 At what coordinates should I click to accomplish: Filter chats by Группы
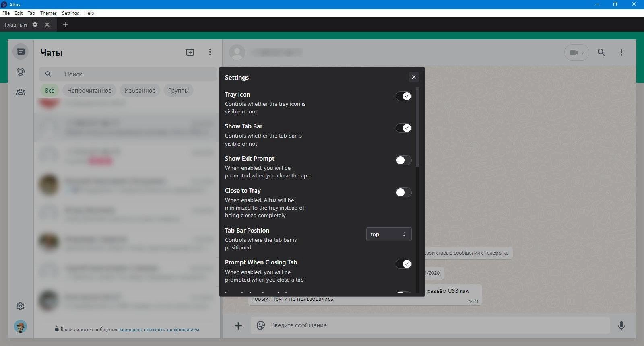(x=178, y=90)
